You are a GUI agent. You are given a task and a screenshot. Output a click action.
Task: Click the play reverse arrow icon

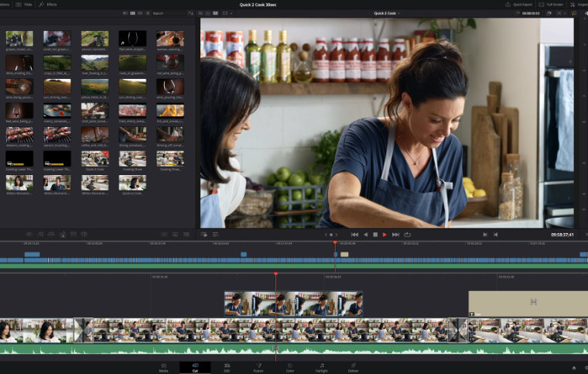[x=365, y=234]
